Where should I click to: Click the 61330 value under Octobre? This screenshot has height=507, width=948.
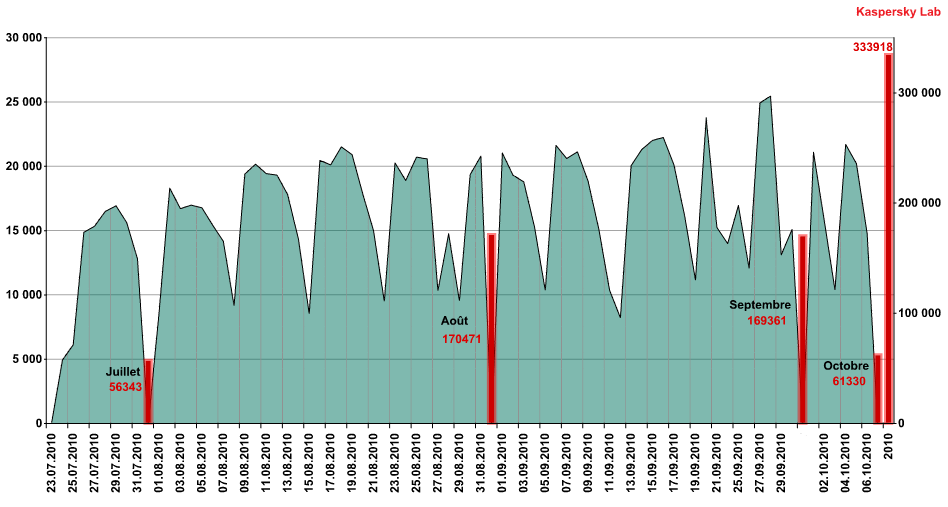849,381
